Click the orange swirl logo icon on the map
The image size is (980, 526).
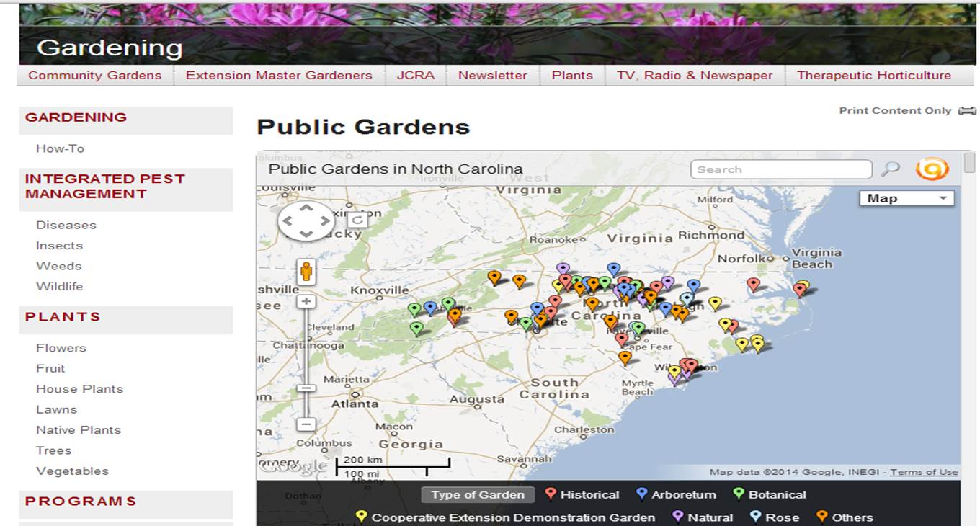(x=932, y=169)
